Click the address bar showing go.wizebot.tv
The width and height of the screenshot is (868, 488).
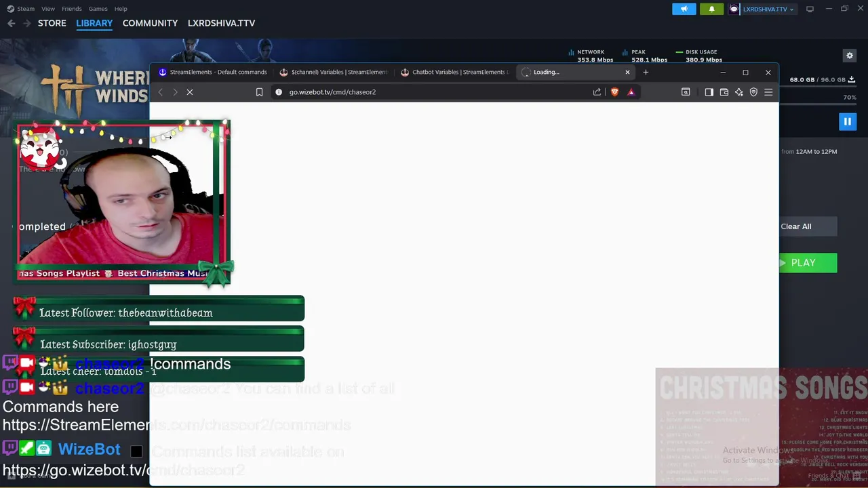pyautogui.click(x=434, y=92)
